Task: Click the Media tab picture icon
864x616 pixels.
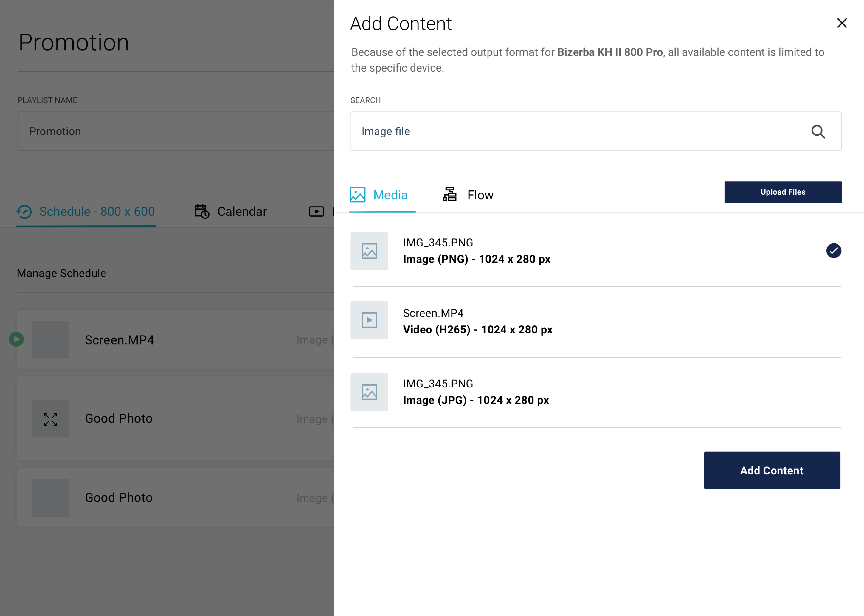Action: (357, 195)
